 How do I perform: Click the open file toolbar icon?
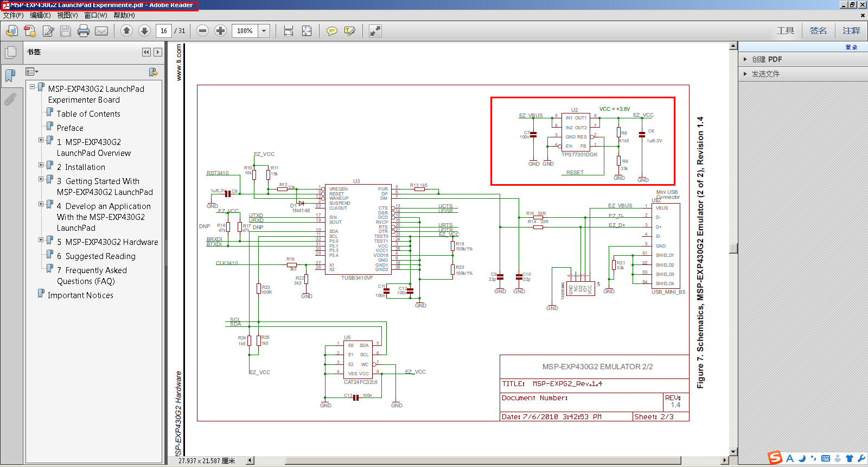[x=11, y=31]
